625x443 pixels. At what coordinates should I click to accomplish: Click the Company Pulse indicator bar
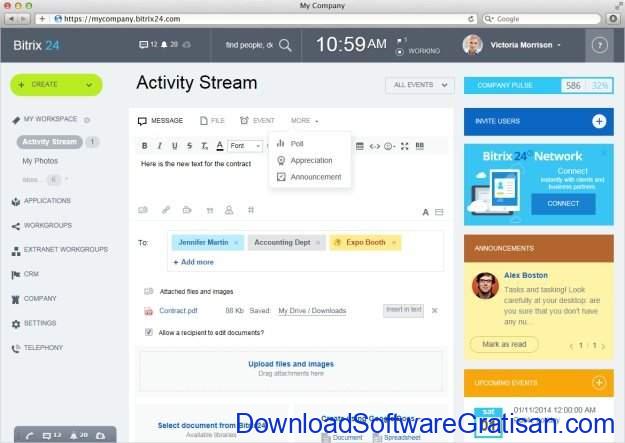pos(539,85)
